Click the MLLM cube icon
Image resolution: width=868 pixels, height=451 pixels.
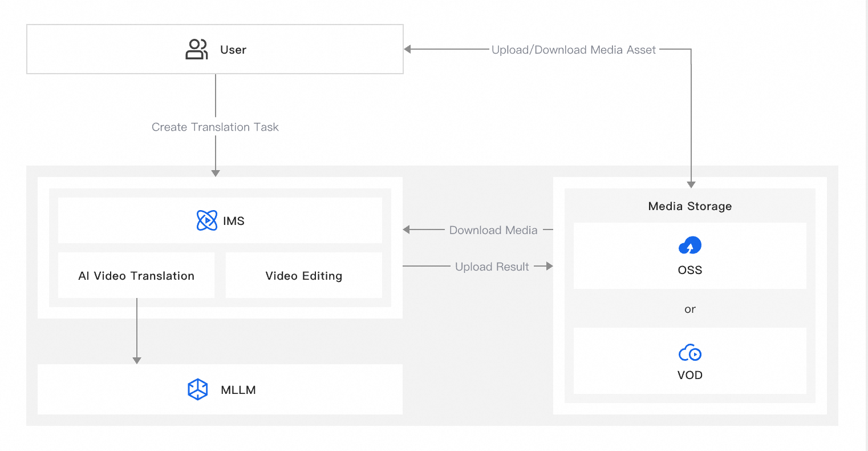198,389
